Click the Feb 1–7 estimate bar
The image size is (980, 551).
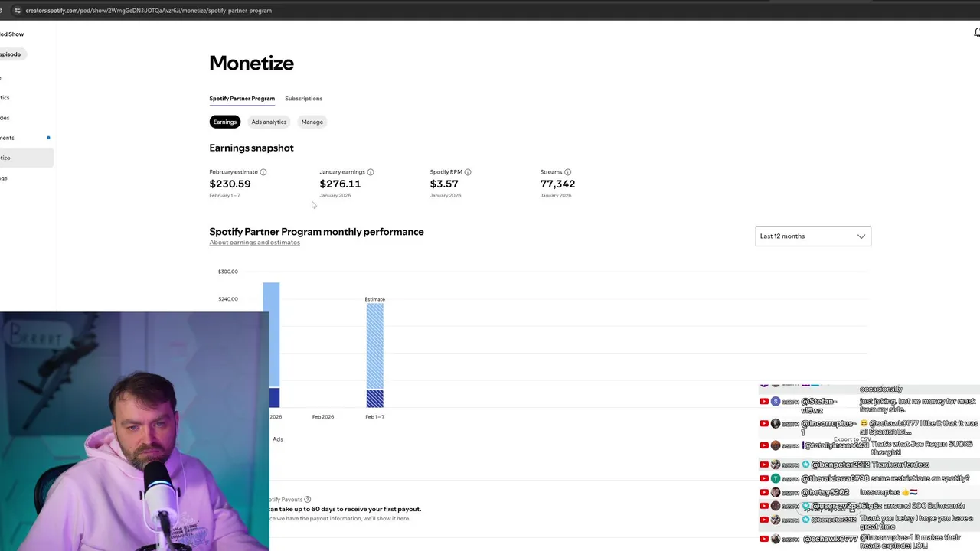pyautogui.click(x=374, y=355)
